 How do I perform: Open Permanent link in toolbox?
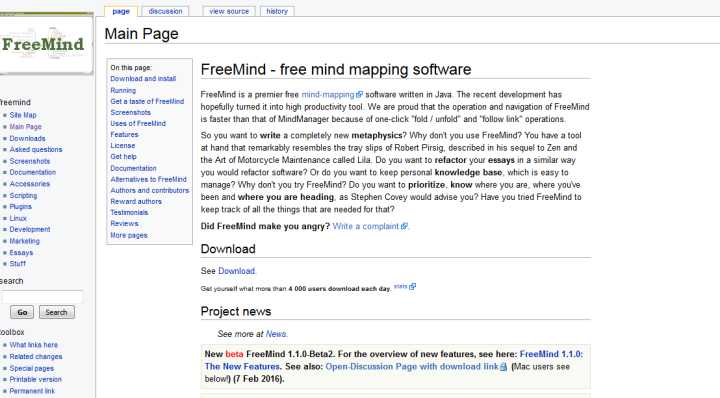[32, 391]
